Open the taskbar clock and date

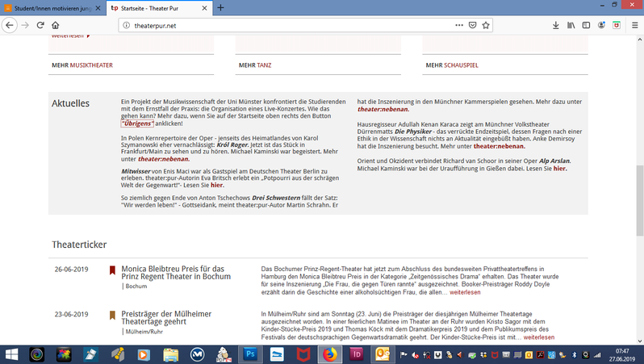(x=622, y=355)
